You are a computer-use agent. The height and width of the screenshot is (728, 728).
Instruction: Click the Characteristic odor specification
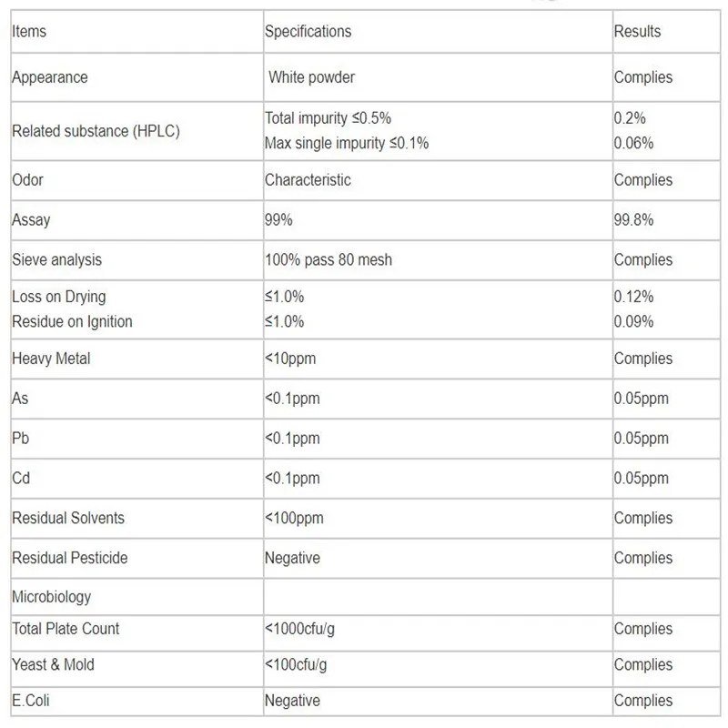[308, 180]
